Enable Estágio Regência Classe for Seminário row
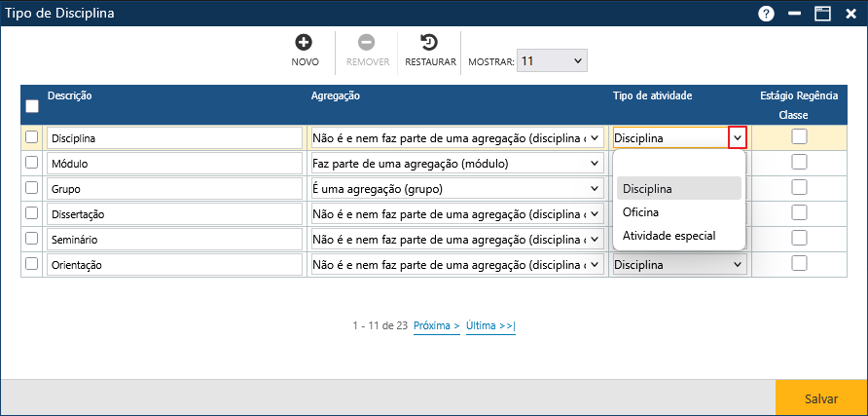868x416 pixels. [799, 238]
